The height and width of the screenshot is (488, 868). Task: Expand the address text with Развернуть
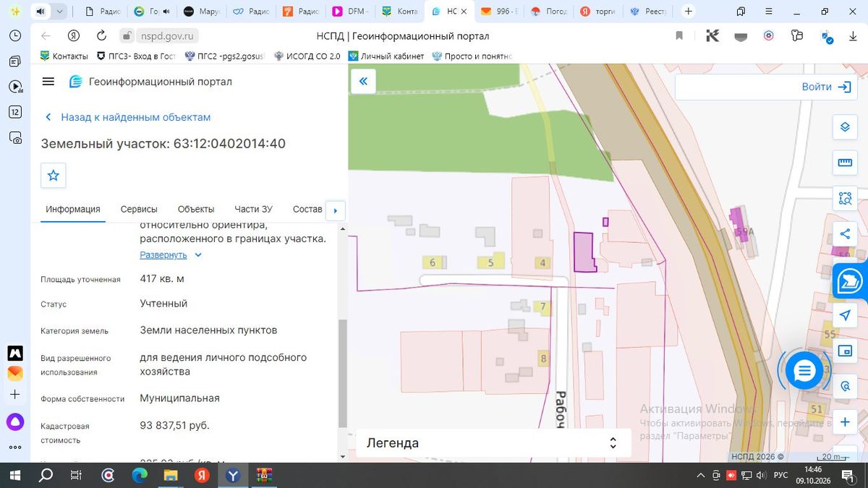[171, 255]
